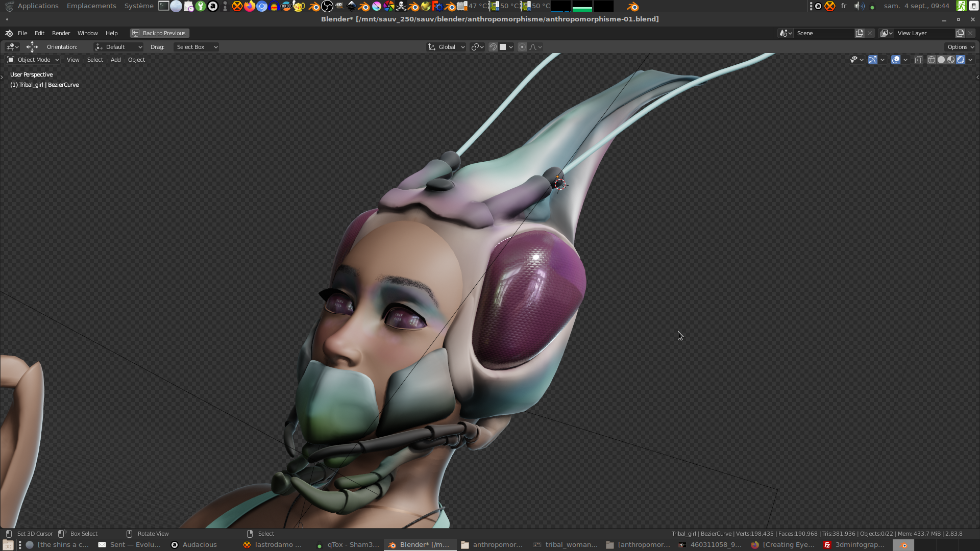Open the Applications menu in top panel
This screenshot has height=551, width=980.
point(38,6)
